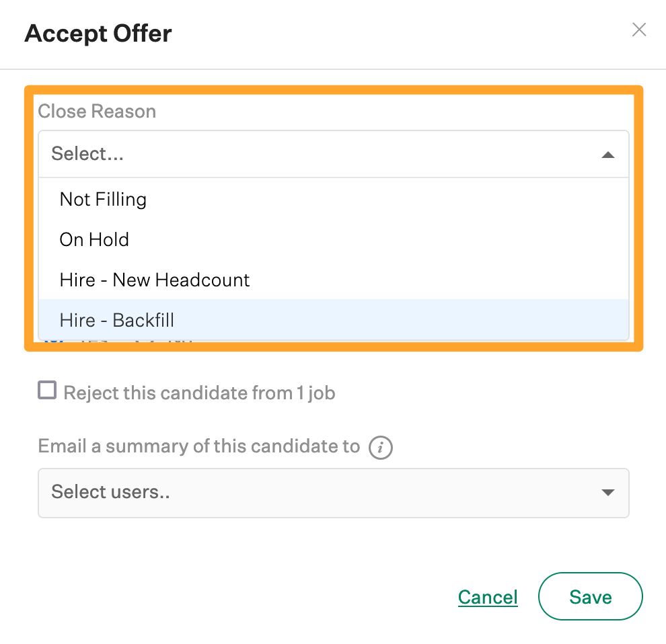Select Hire - New Headcount option
This screenshot has width=666, height=644.
(x=154, y=280)
